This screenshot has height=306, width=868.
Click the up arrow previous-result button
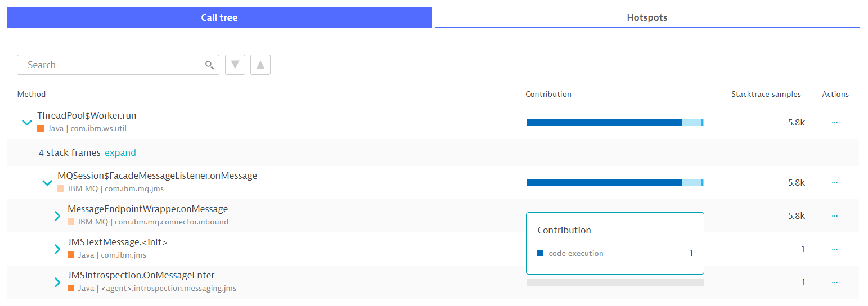260,65
